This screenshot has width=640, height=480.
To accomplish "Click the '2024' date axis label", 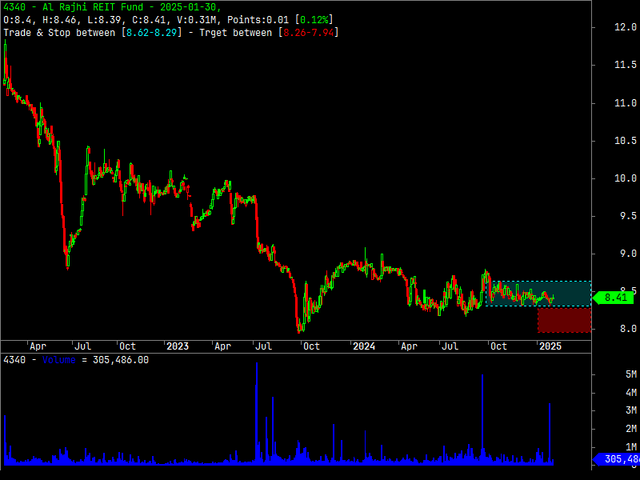I will 364,347.
